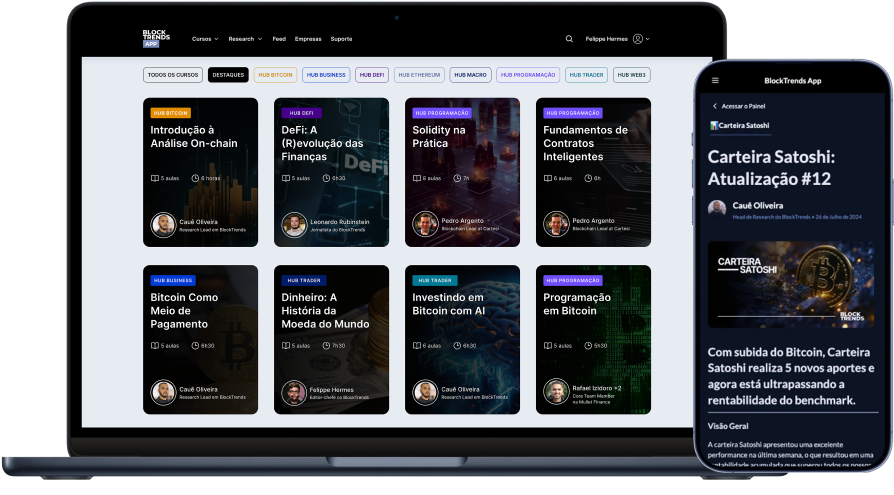This screenshot has height=495, width=894.
Task: Open the Cursos dropdown menu
Action: tap(205, 39)
